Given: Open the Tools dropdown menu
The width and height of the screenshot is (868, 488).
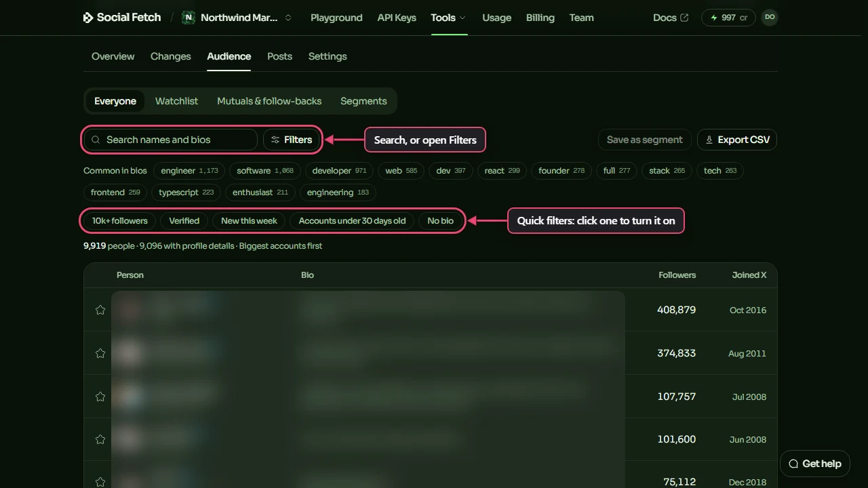Looking at the screenshot, I should pos(448,18).
